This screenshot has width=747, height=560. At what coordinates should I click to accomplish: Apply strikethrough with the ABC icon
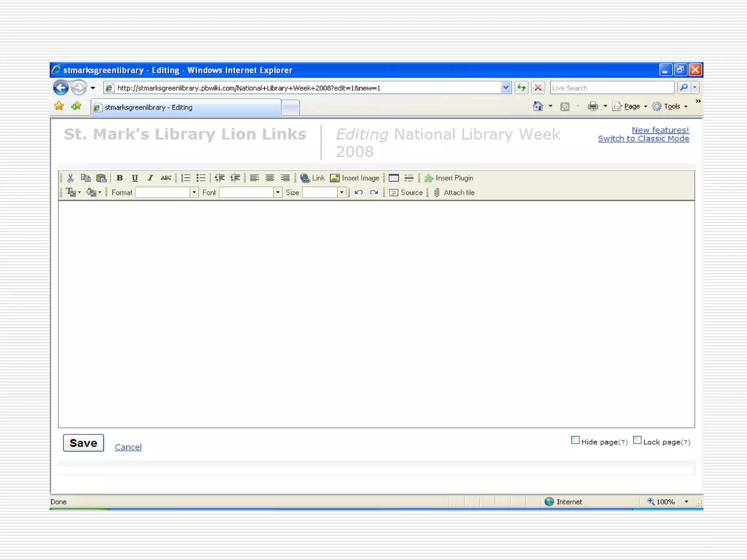(x=166, y=178)
